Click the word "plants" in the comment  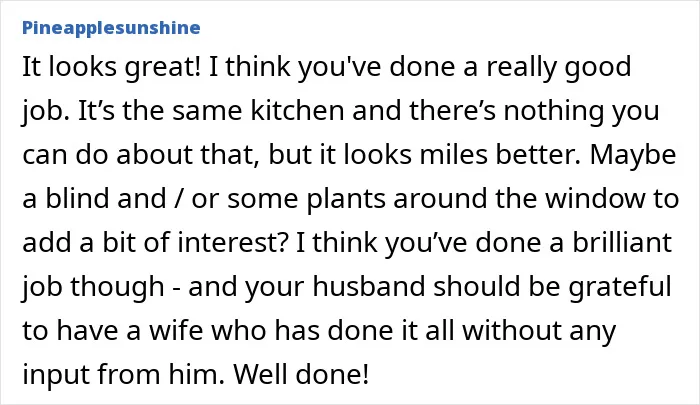346,199
